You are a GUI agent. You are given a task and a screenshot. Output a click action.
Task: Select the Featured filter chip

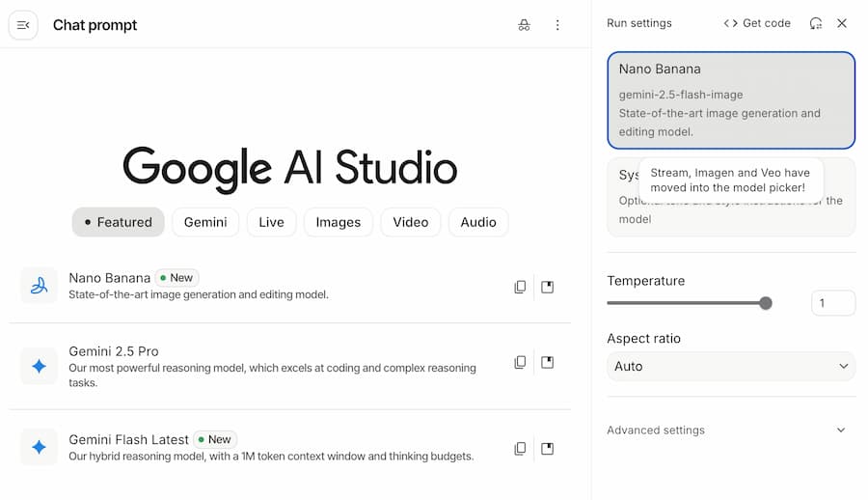point(118,222)
